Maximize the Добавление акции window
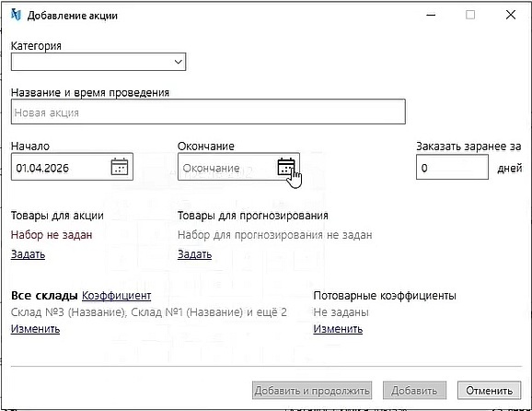 [470, 15]
